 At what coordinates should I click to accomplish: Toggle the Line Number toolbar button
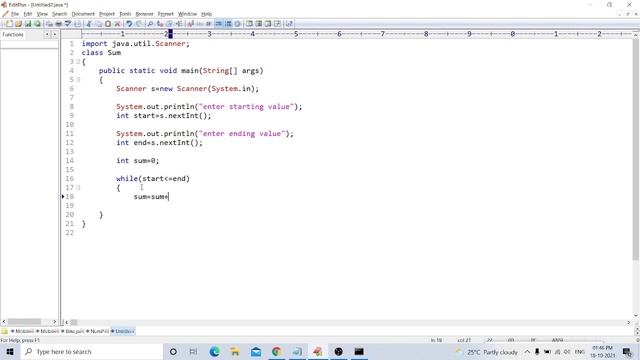pos(228,24)
